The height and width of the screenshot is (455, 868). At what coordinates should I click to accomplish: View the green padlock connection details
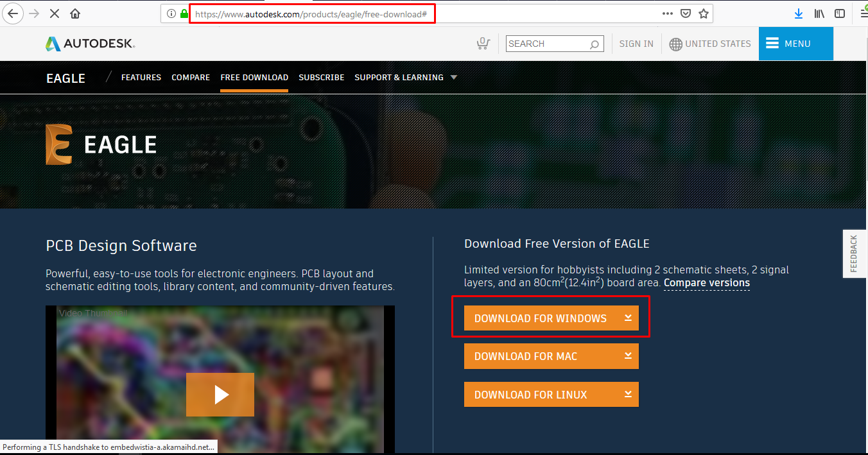[x=184, y=13]
